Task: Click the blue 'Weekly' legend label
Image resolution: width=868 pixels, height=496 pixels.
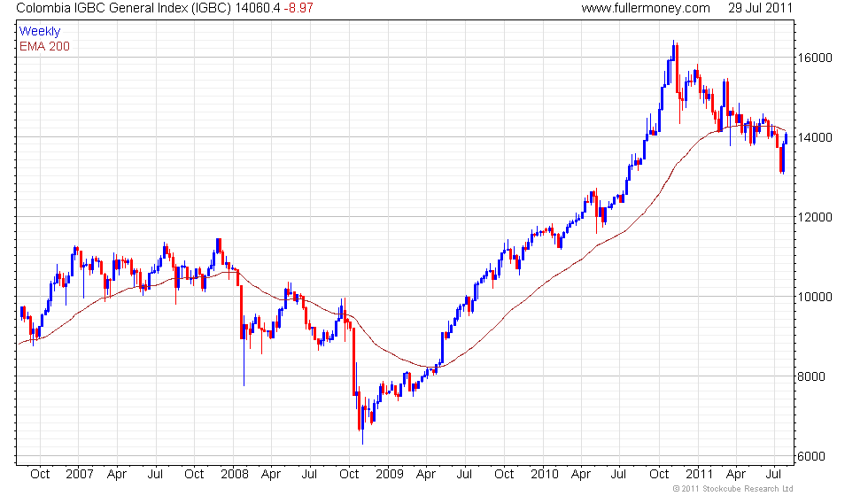Action: (39, 31)
